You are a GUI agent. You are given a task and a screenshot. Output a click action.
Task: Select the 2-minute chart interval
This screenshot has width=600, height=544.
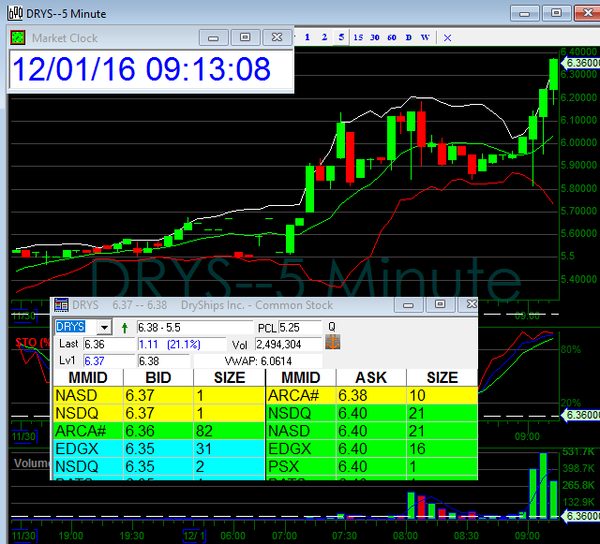324,37
